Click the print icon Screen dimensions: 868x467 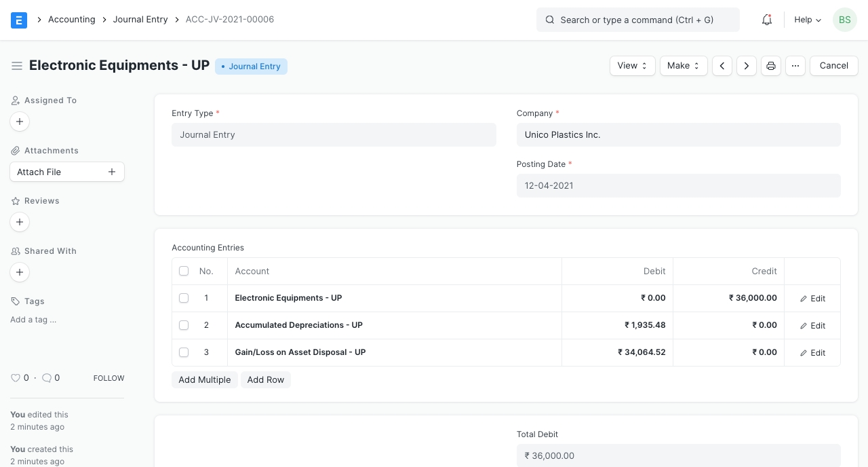click(771, 66)
